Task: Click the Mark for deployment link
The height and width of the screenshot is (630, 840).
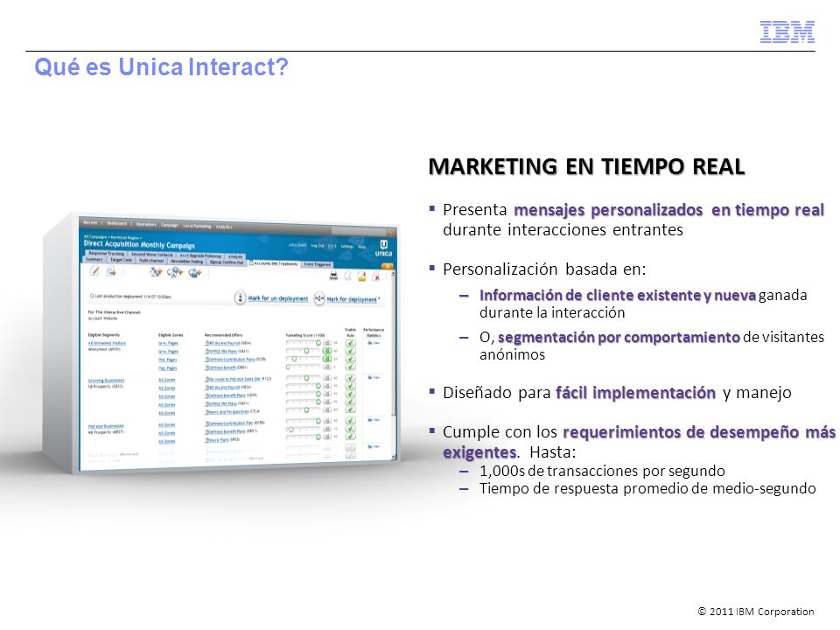Action: point(352,299)
